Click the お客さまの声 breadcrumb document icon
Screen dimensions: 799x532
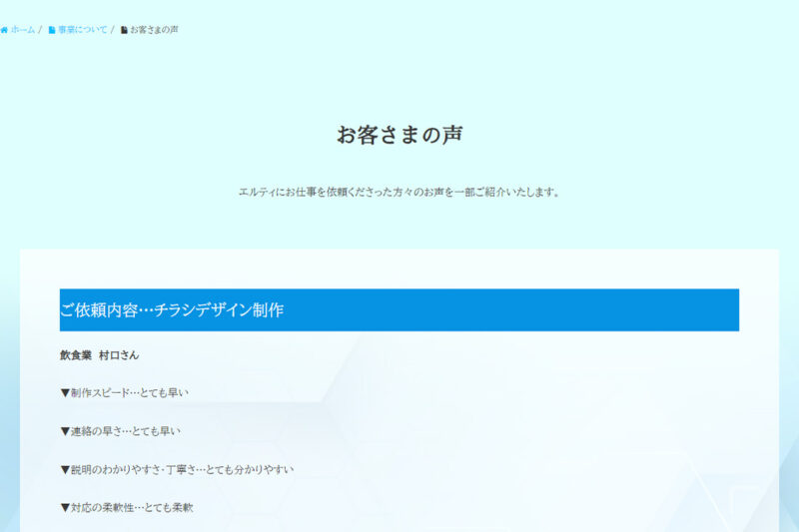coord(124,30)
